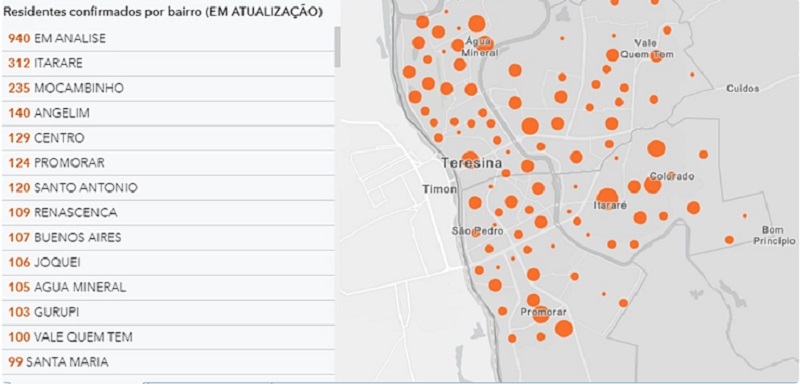Pick BUENOS AIRES in the list
This screenshot has height=384, width=800.
(168, 238)
